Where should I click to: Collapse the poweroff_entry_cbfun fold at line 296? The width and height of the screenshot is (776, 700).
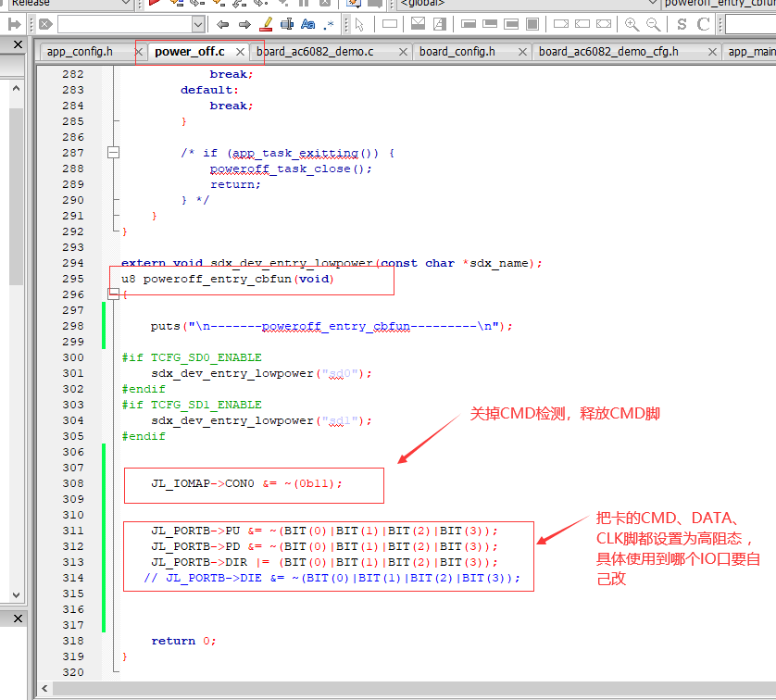pyautogui.click(x=113, y=294)
